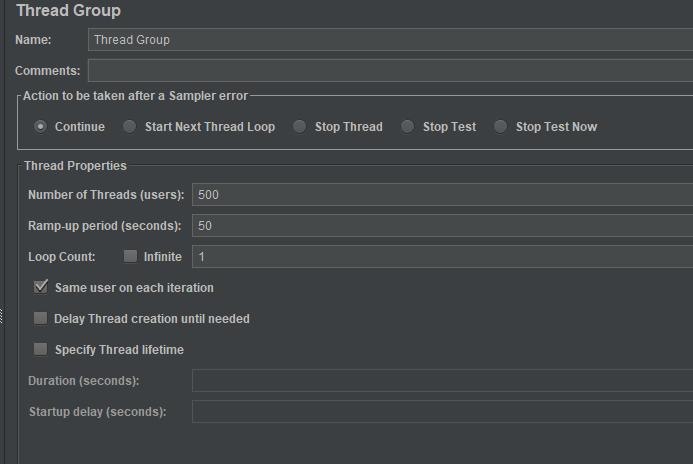The width and height of the screenshot is (693, 464).
Task: Click the Loop Count label
Action: (61, 257)
